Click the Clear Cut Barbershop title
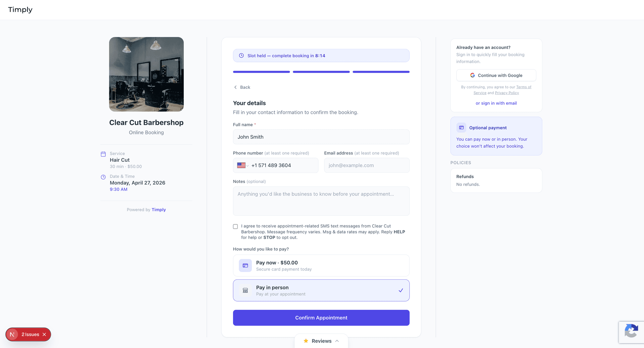 coord(146,123)
